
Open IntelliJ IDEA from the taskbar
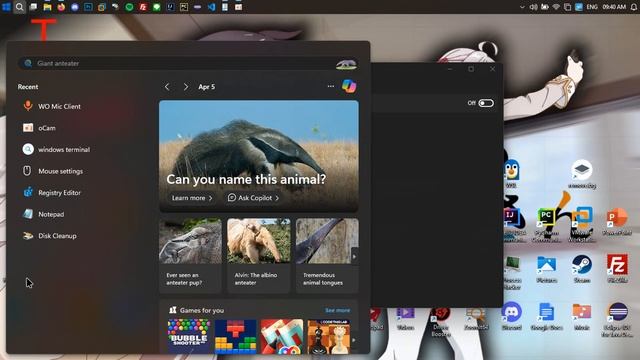170,7
